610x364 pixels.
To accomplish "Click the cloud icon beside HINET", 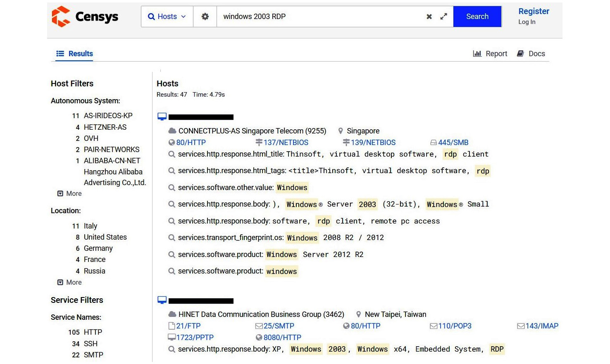I will (172, 314).
